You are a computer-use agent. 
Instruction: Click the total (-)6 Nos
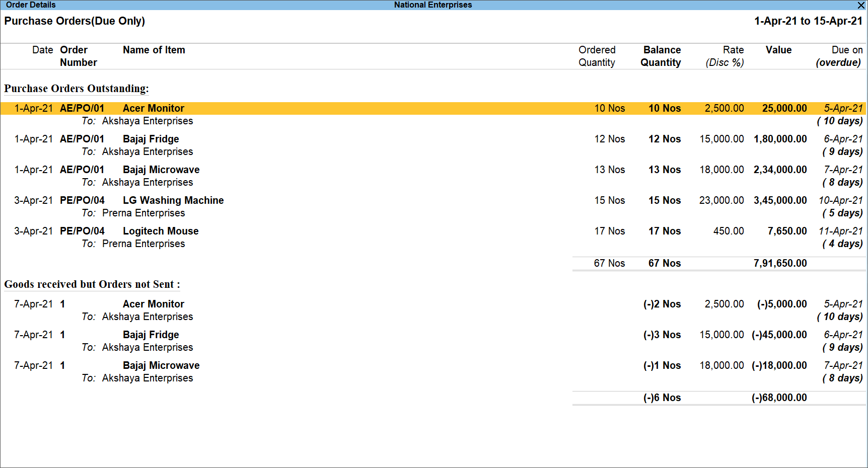[662, 398]
